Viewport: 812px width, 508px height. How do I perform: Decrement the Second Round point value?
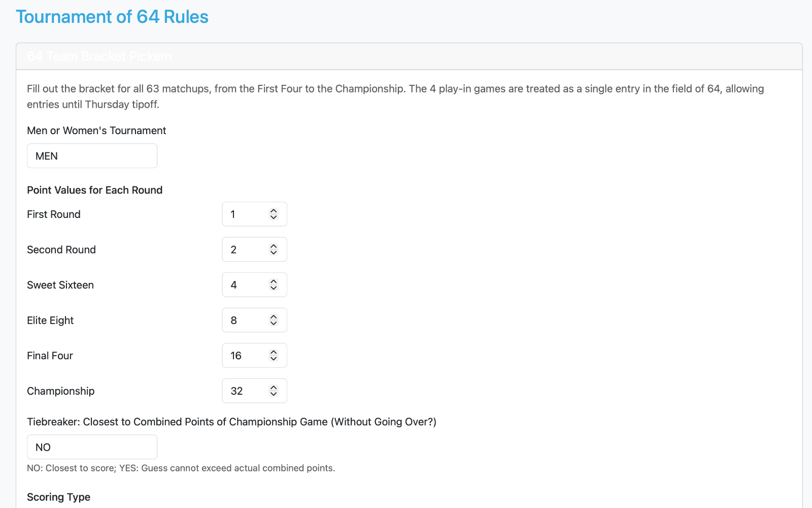(274, 253)
